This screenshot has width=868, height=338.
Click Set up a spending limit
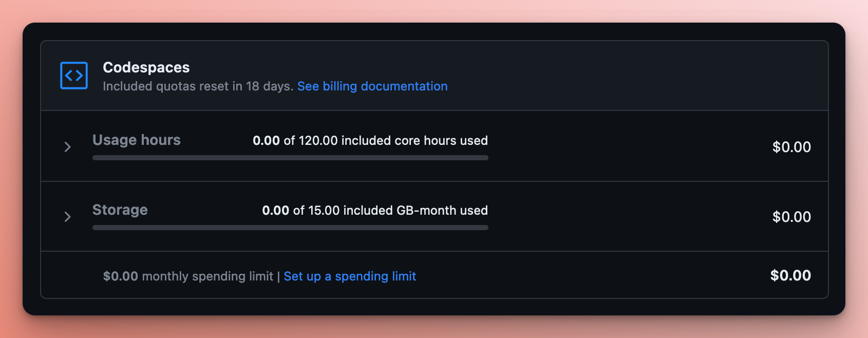coord(350,276)
